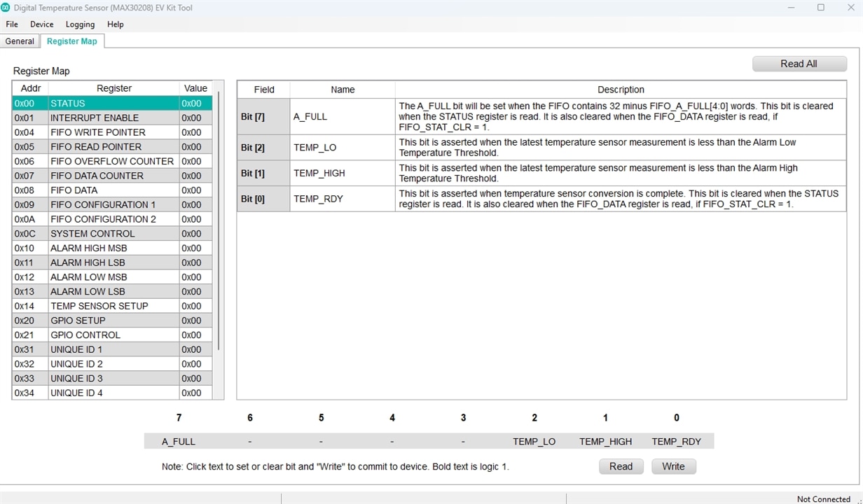
Task: Click the Write button to commit
Action: (673, 466)
